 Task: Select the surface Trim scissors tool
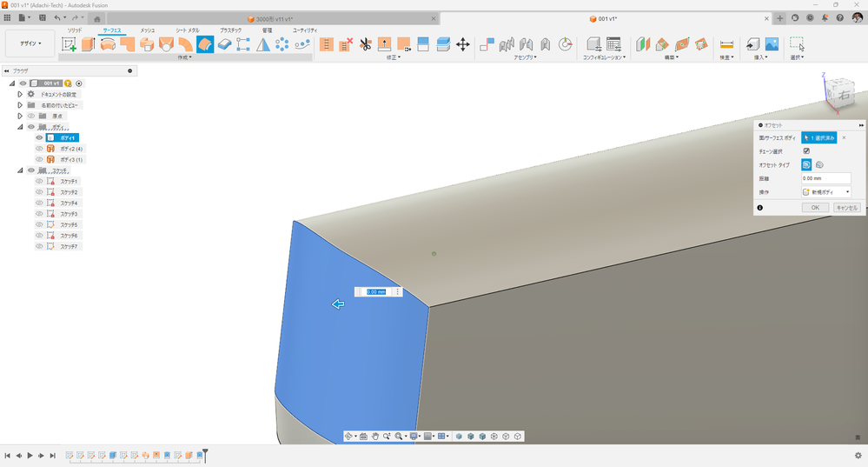click(365, 44)
